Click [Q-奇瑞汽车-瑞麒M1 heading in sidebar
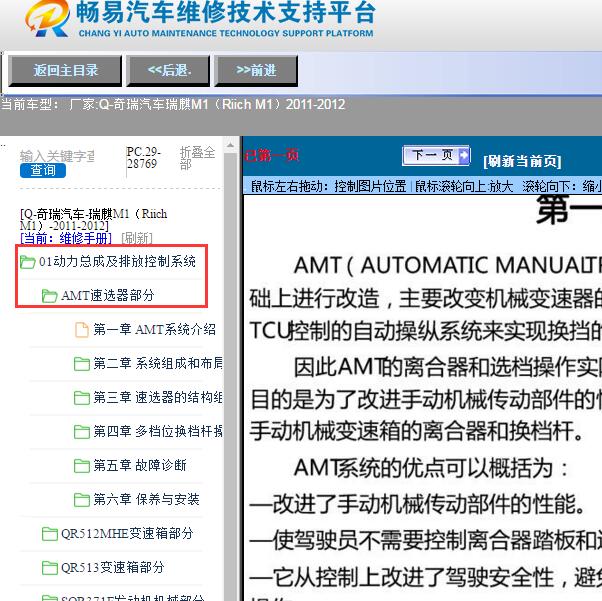Screen dimensions: 602x601 [x=94, y=220]
